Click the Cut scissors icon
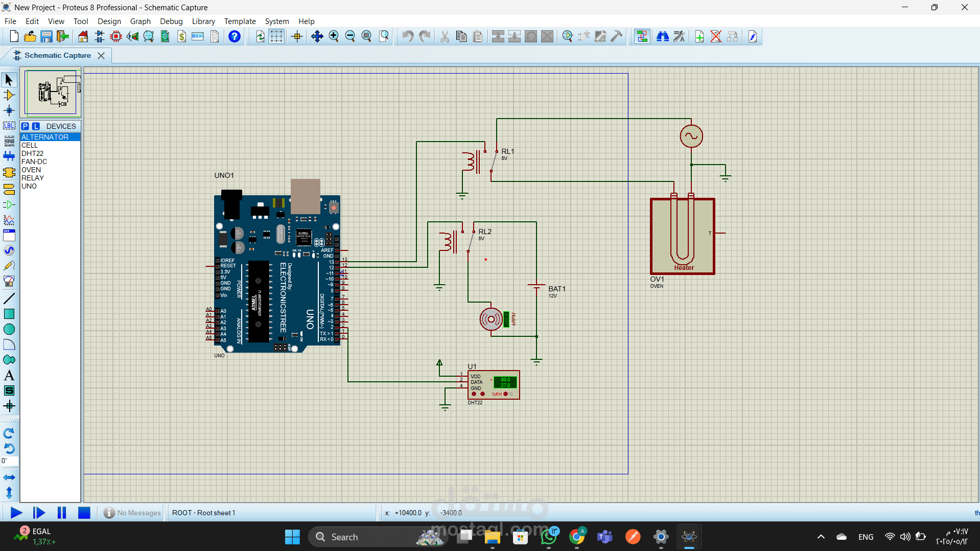The width and height of the screenshot is (980, 551). point(445,36)
